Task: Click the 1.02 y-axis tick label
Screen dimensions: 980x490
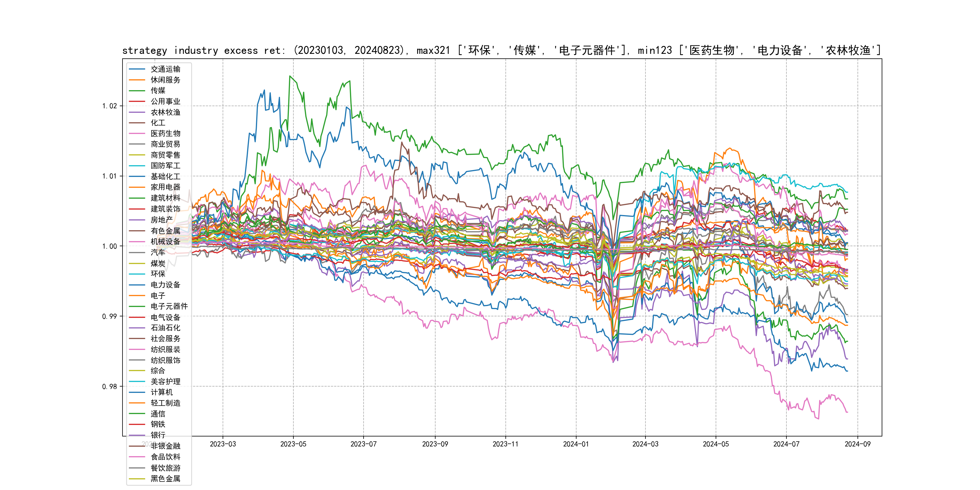Action: pos(109,106)
